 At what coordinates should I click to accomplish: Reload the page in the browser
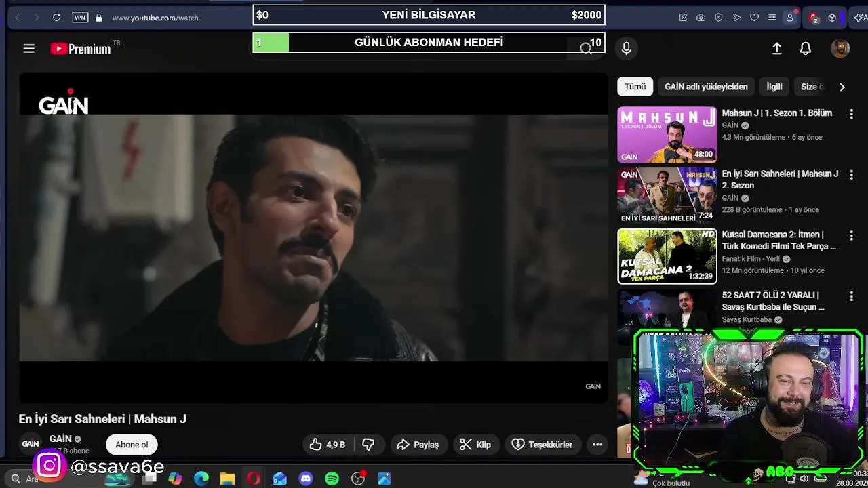57,18
